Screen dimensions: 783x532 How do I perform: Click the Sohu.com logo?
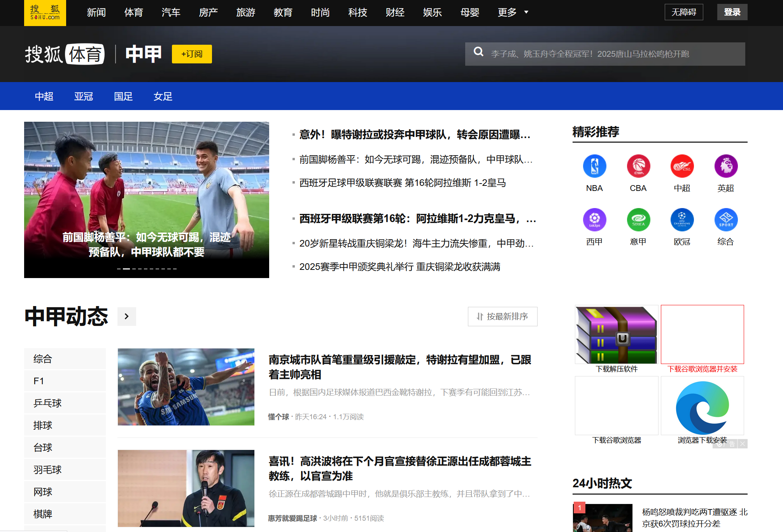(x=45, y=13)
